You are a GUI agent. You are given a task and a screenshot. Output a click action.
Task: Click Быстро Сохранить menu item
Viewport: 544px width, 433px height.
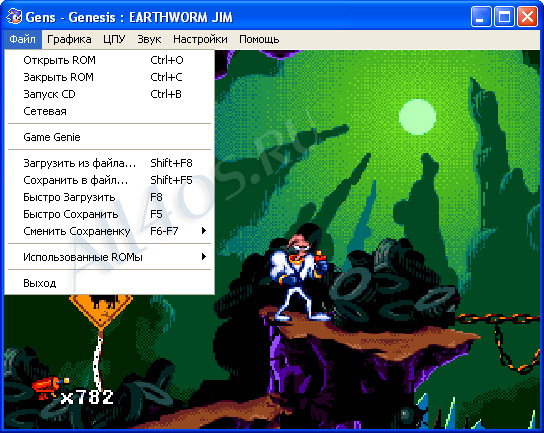(109, 214)
